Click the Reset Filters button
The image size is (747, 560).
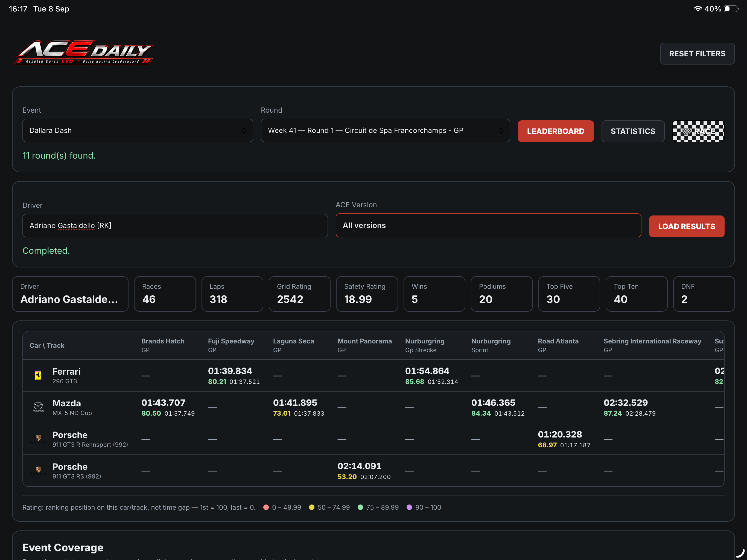[697, 53]
